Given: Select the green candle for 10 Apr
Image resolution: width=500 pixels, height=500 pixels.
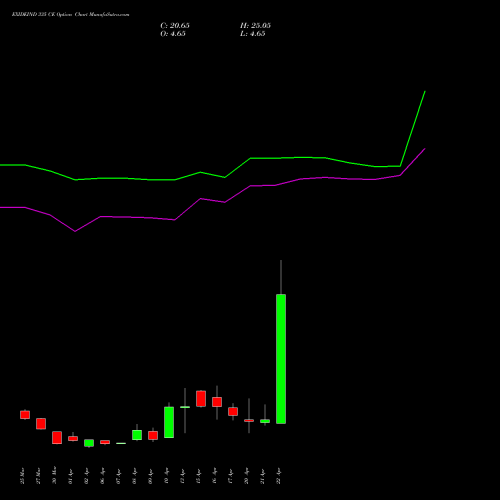Looking at the screenshot, I should (x=169, y=422).
